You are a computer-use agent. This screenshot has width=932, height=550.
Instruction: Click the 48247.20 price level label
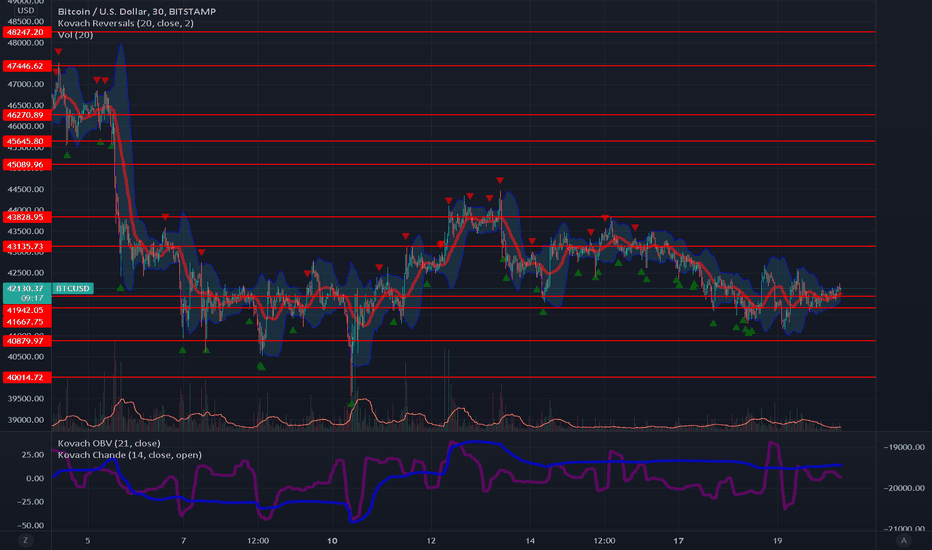point(27,32)
